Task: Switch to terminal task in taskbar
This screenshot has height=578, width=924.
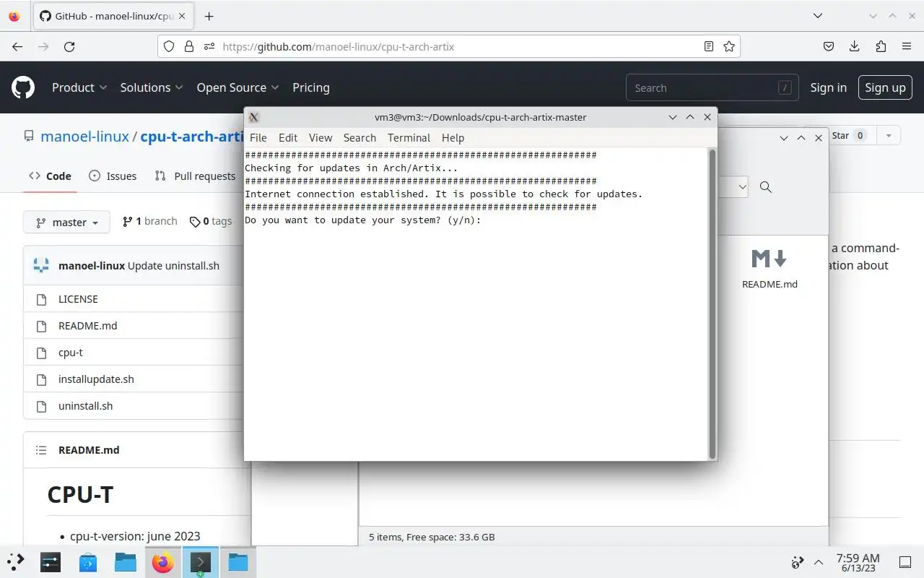Action: pyautogui.click(x=201, y=561)
